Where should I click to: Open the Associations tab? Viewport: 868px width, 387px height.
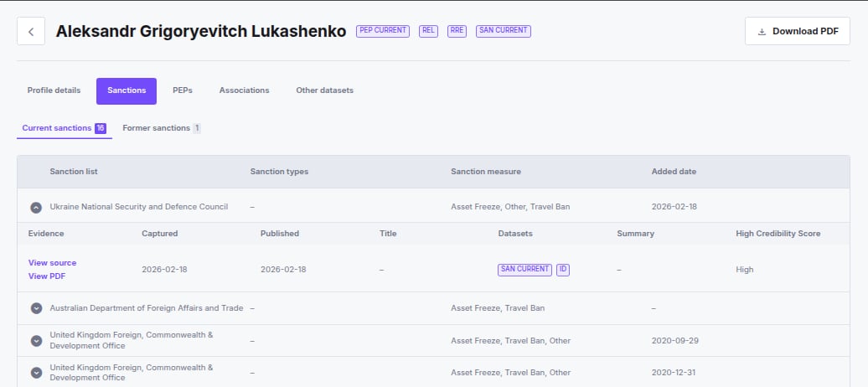coord(244,90)
